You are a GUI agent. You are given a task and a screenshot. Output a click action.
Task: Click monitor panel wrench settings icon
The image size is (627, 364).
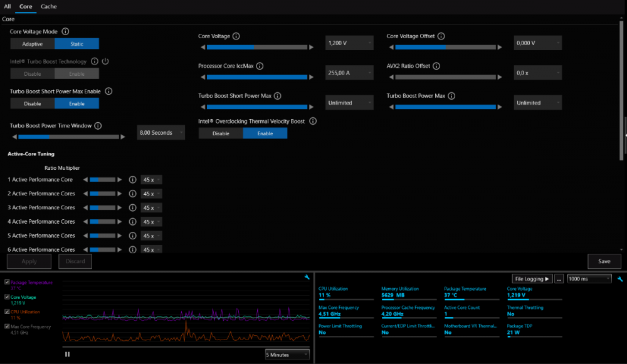tap(619, 279)
